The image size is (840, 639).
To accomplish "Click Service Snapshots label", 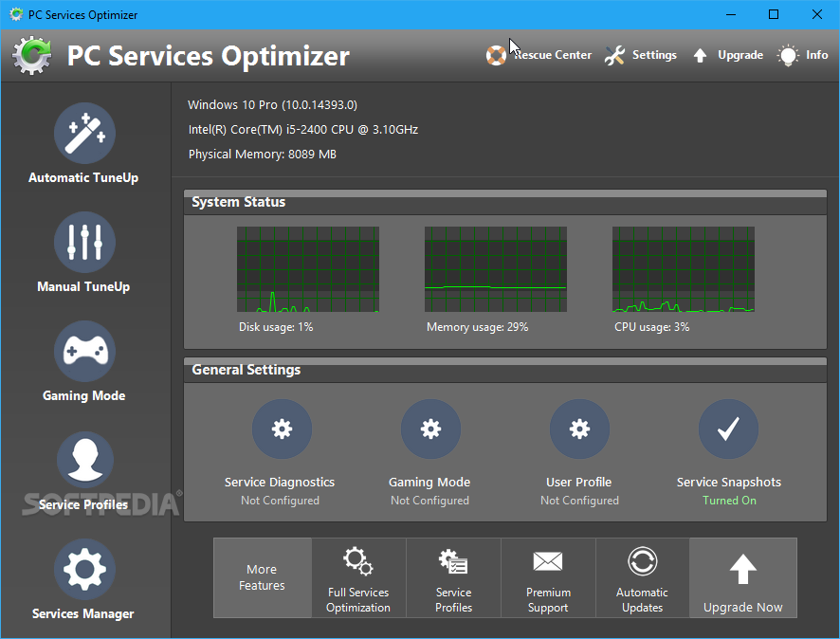I will [728, 483].
